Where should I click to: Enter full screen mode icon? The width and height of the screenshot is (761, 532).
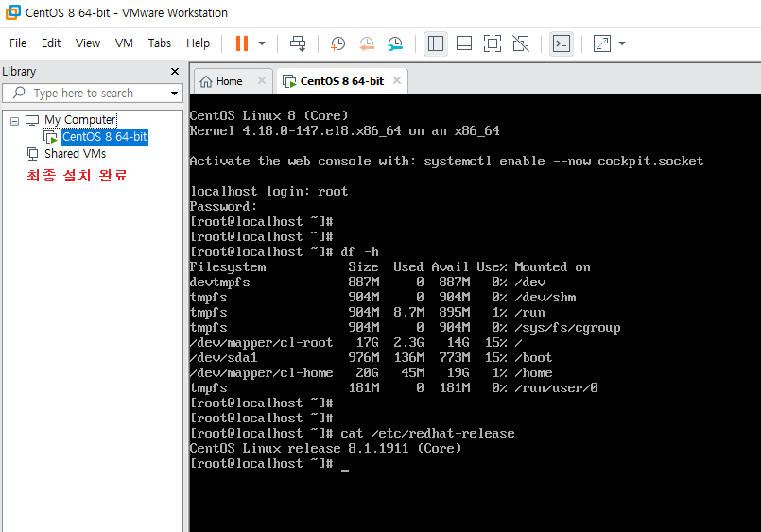493,43
